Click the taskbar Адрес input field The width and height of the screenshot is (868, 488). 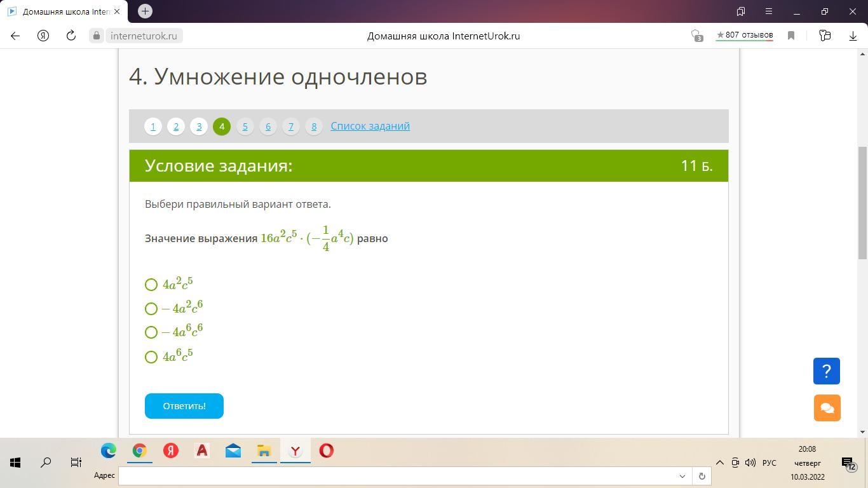pyautogui.click(x=397, y=476)
